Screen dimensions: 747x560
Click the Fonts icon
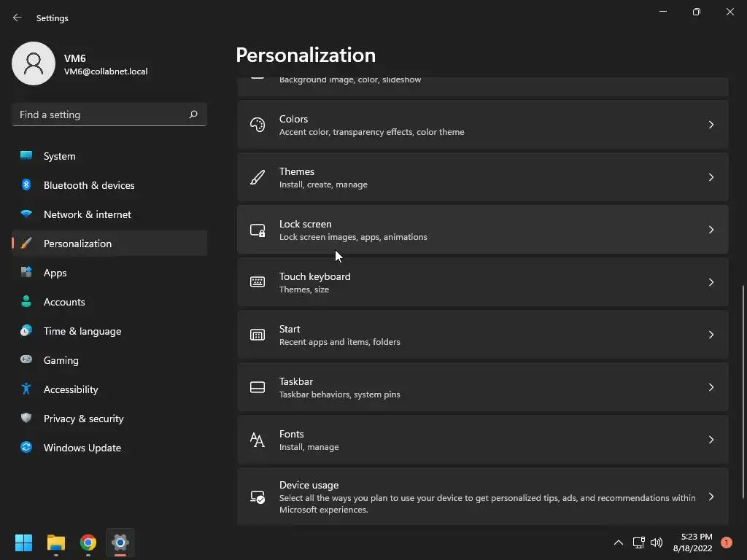coord(258,440)
